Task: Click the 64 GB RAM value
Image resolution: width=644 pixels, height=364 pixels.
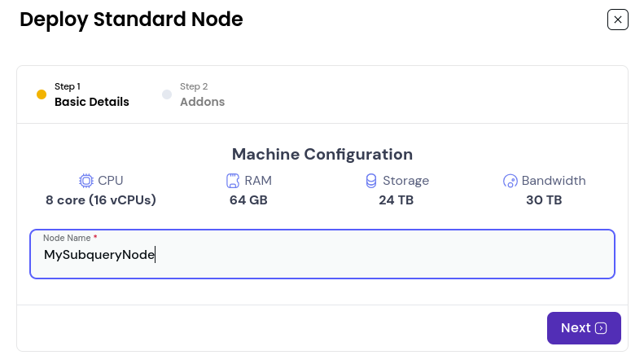Action: pos(248,200)
